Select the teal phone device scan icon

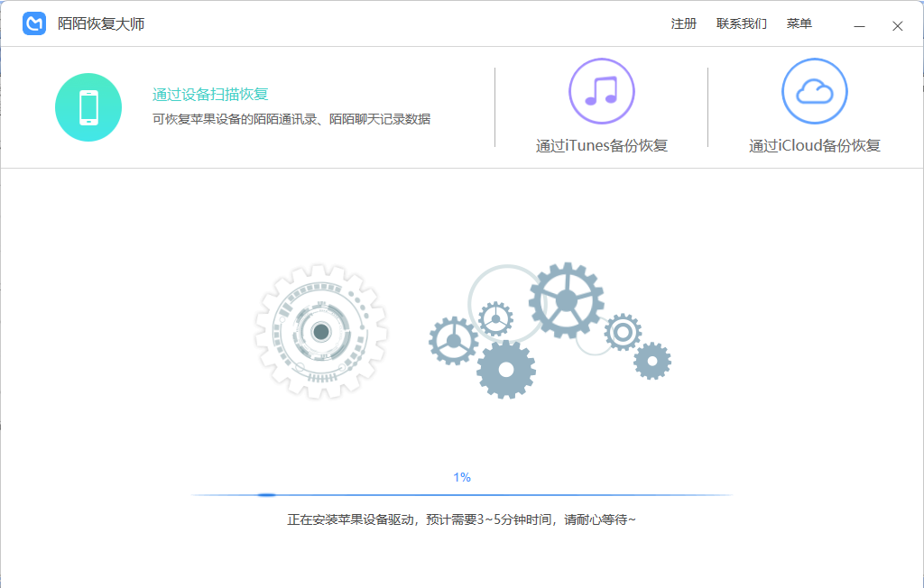tap(88, 107)
